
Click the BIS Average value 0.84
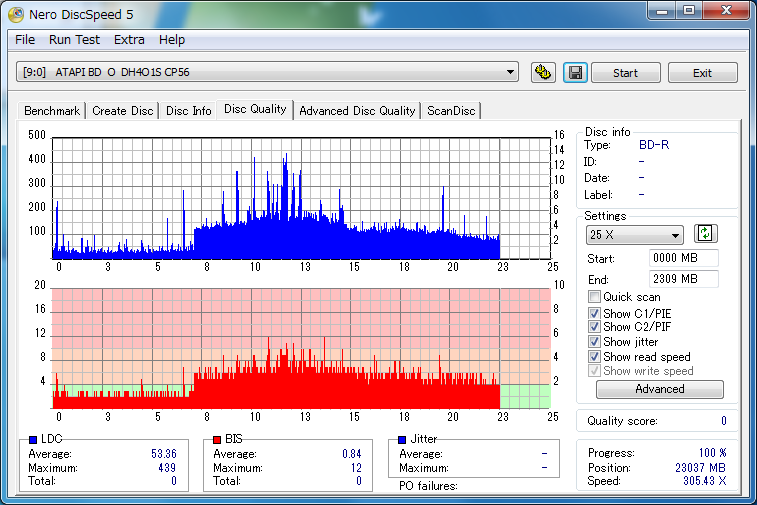351,454
